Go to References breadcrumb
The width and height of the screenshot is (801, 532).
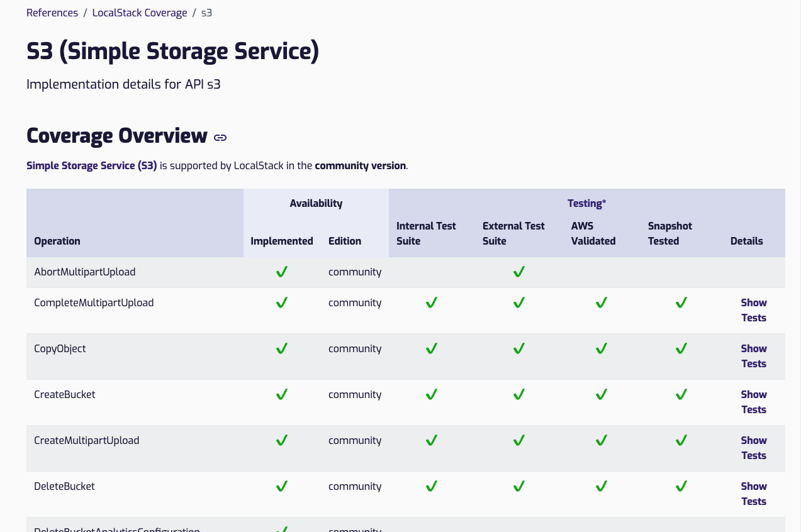pos(52,13)
